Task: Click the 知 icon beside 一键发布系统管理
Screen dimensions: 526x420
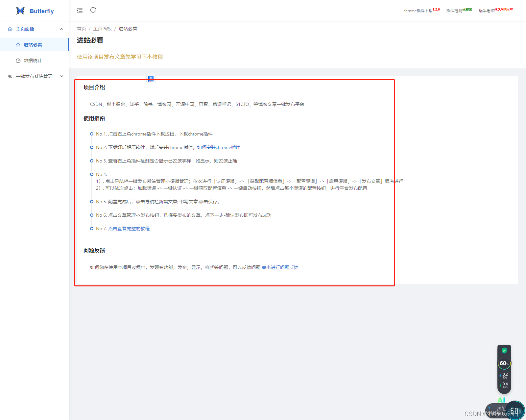Action: [x=10, y=76]
